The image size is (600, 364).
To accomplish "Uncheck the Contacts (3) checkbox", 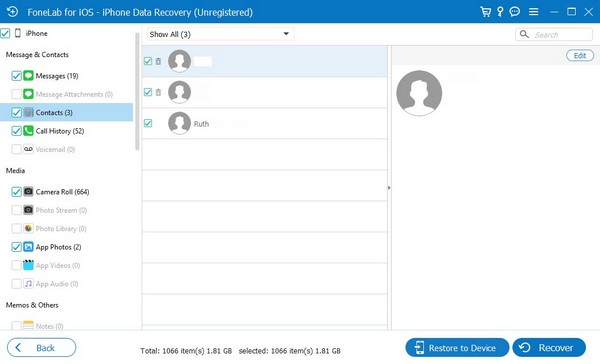I will [16, 112].
